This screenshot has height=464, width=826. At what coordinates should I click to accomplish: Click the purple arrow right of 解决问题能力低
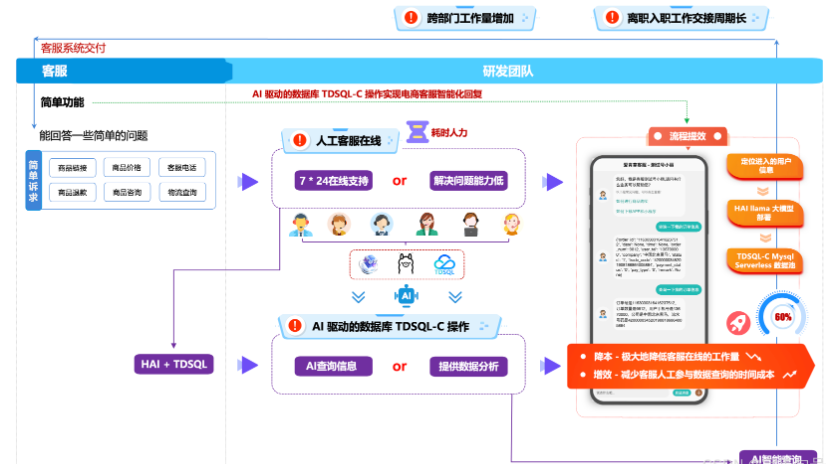553,182
